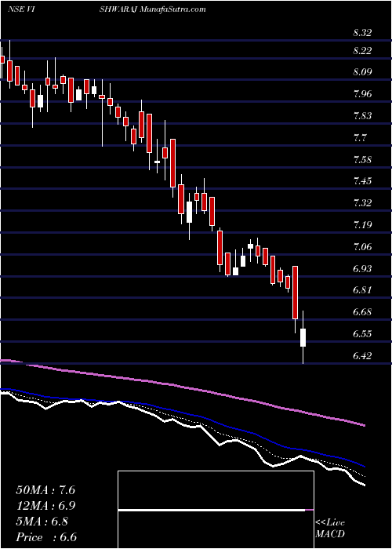Click the 7.83 price axis label
This screenshot has height=549, width=392.
pyautogui.click(x=362, y=116)
